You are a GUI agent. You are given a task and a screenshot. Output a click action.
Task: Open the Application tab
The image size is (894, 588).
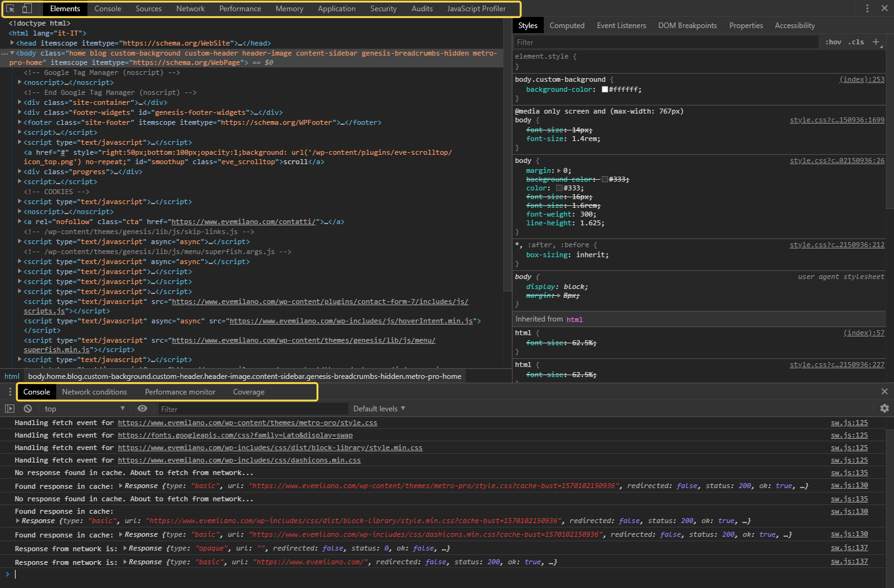(337, 9)
